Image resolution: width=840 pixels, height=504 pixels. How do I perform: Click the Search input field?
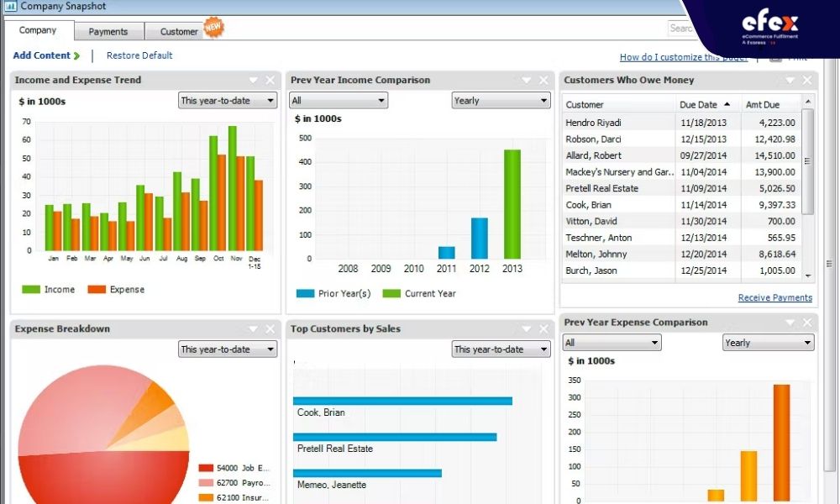click(681, 29)
